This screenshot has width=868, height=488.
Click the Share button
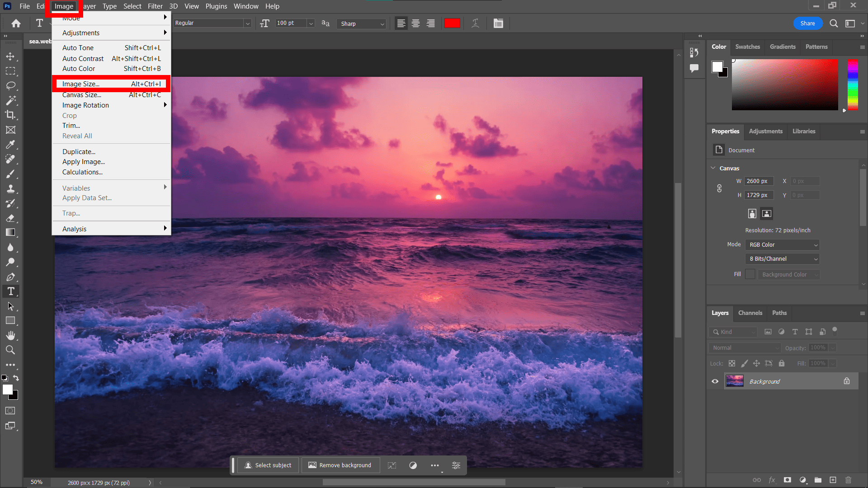click(808, 23)
